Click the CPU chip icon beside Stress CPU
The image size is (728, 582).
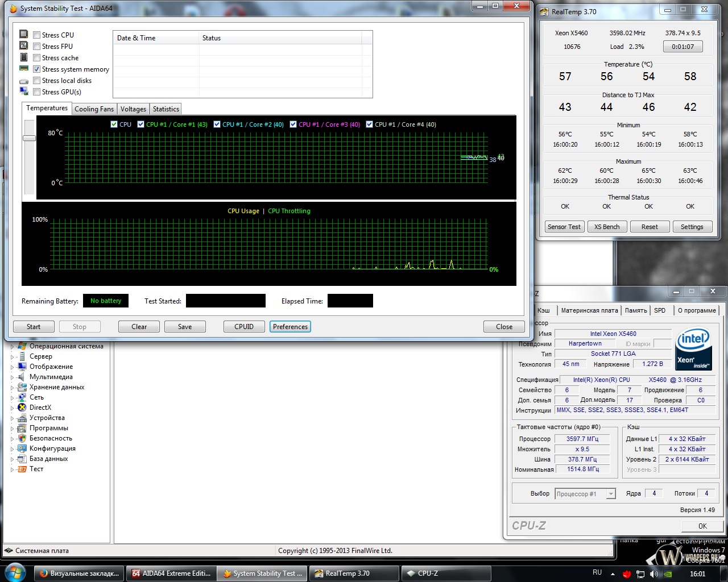click(24, 35)
